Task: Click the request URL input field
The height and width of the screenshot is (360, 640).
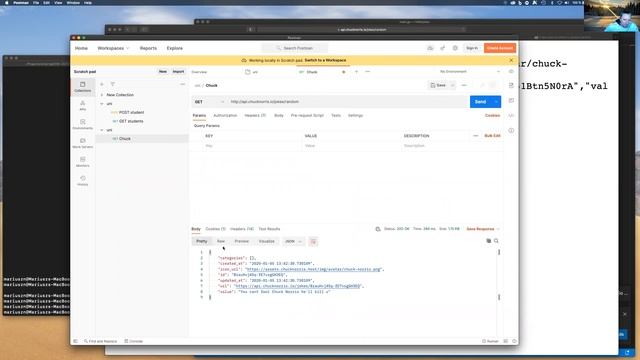Action: tap(348, 102)
